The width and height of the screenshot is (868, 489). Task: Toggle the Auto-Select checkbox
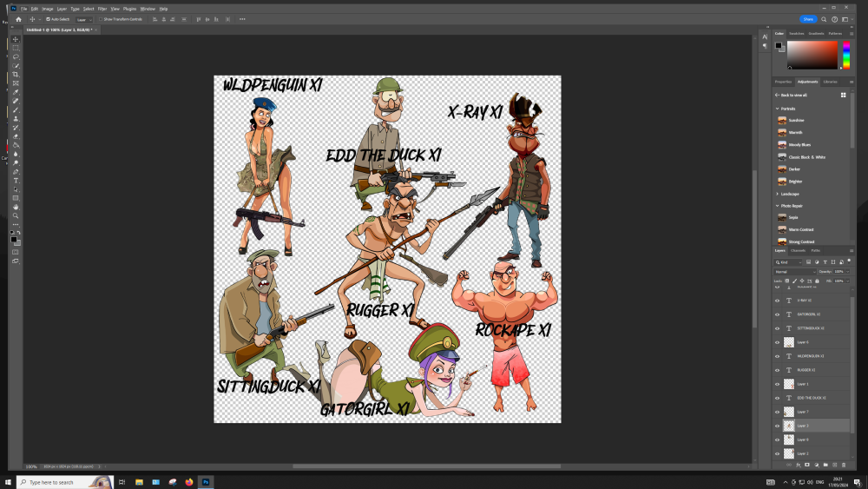pyautogui.click(x=49, y=18)
